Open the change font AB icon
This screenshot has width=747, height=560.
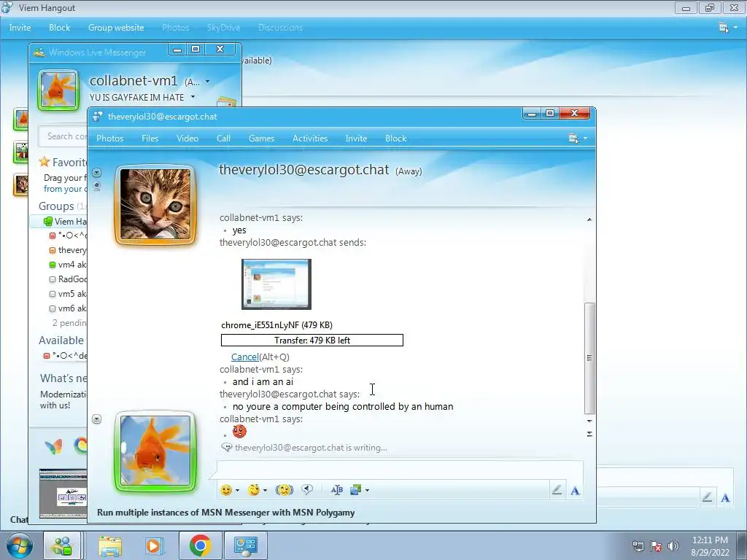tap(337, 490)
